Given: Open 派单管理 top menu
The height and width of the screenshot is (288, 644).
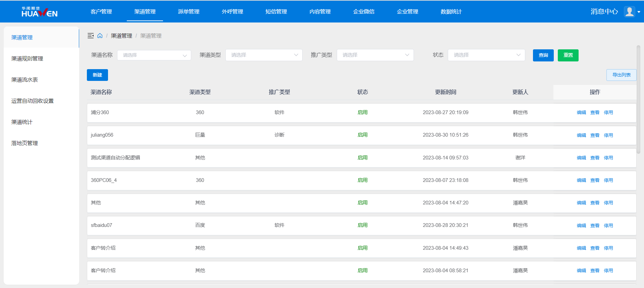Looking at the screenshot, I should point(189,12).
